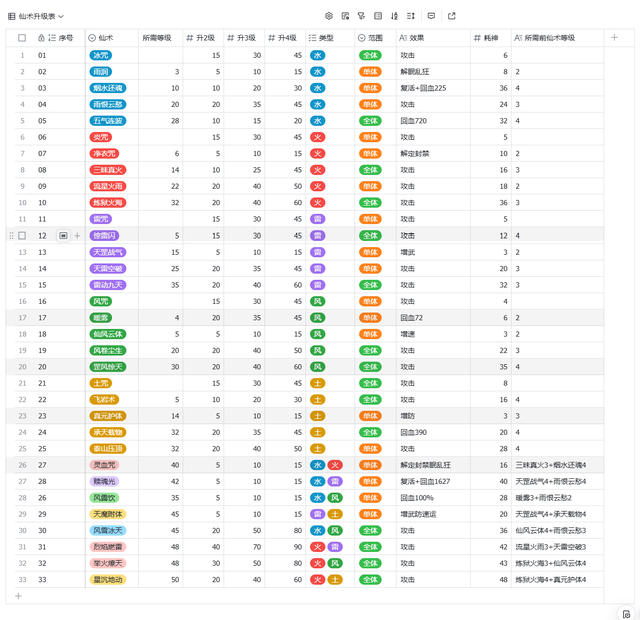The width and height of the screenshot is (640, 620).
Task: Click the number icon in 升2级 header
Action: 190,38
